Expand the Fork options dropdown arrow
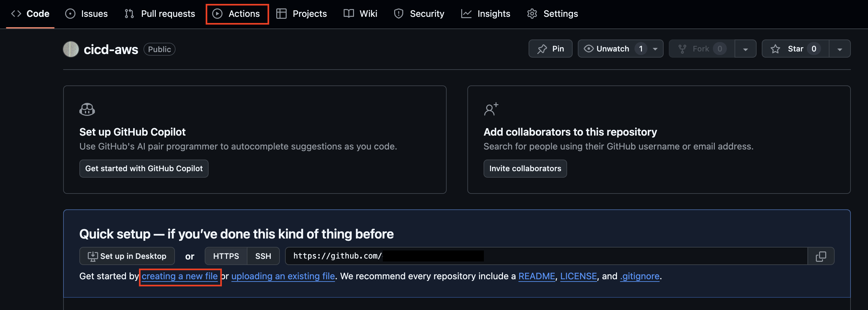Image resolution: width=868 pixels, height=310 pixels. pyautogui.click(x=745, y=49)
